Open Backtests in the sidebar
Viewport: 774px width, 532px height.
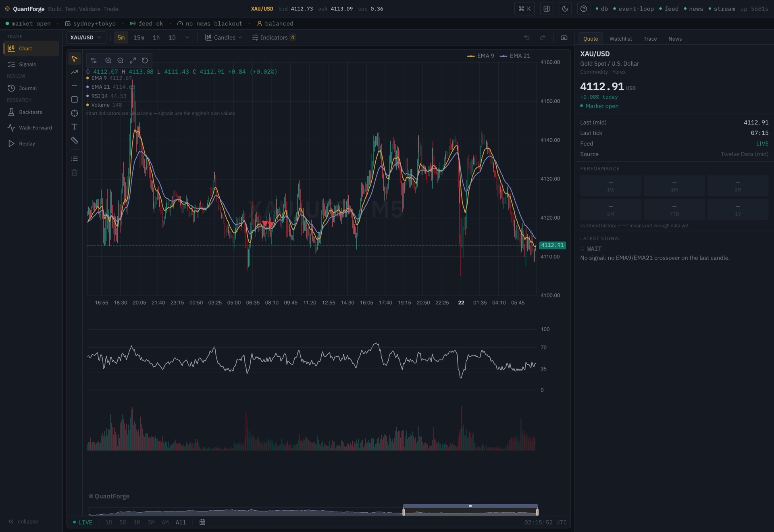(31, 112)
